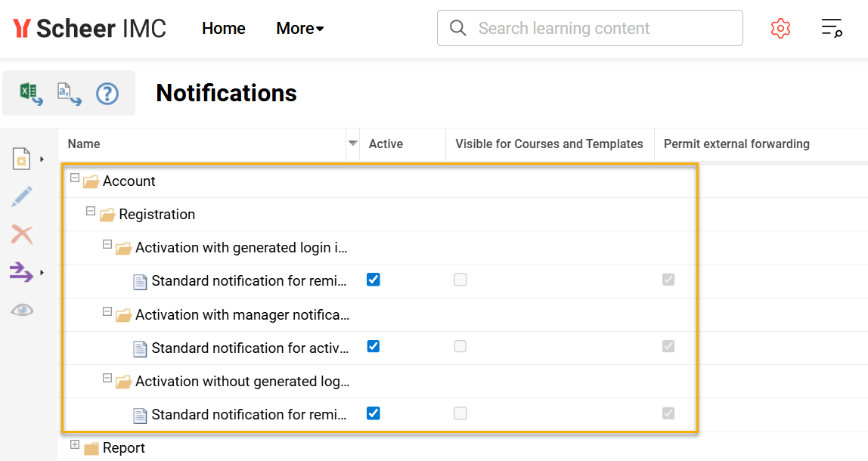Enable Visible for Courses on first notification row
Viewport: 868px width, 461px height.
[x=460, y=280]
